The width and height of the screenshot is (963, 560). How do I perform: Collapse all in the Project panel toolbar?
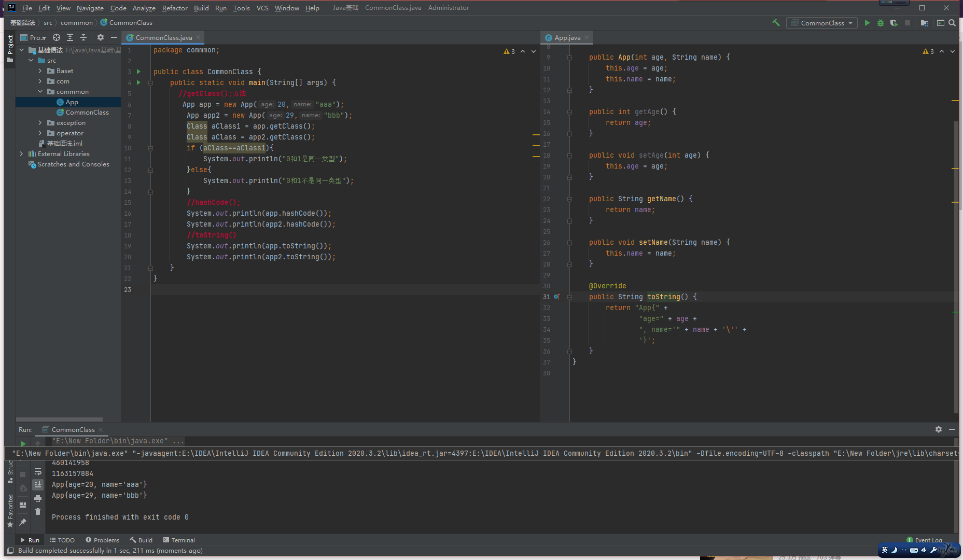(83, 37)
